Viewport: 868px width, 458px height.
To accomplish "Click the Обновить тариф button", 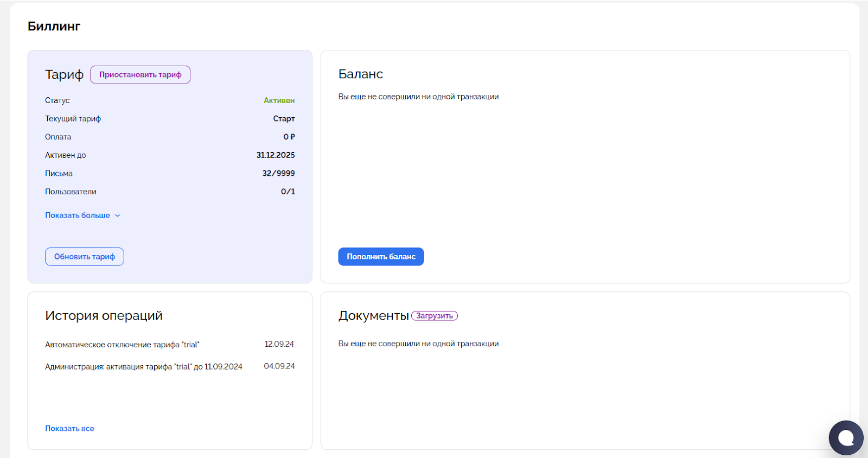I will click(85, 257).
